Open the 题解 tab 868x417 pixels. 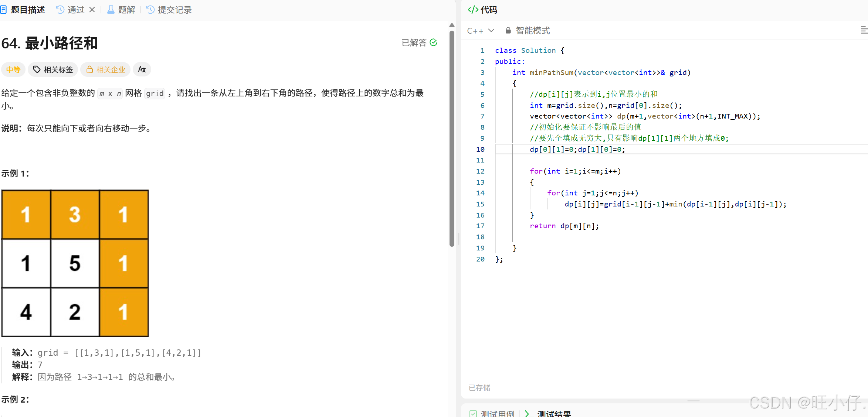121,10
